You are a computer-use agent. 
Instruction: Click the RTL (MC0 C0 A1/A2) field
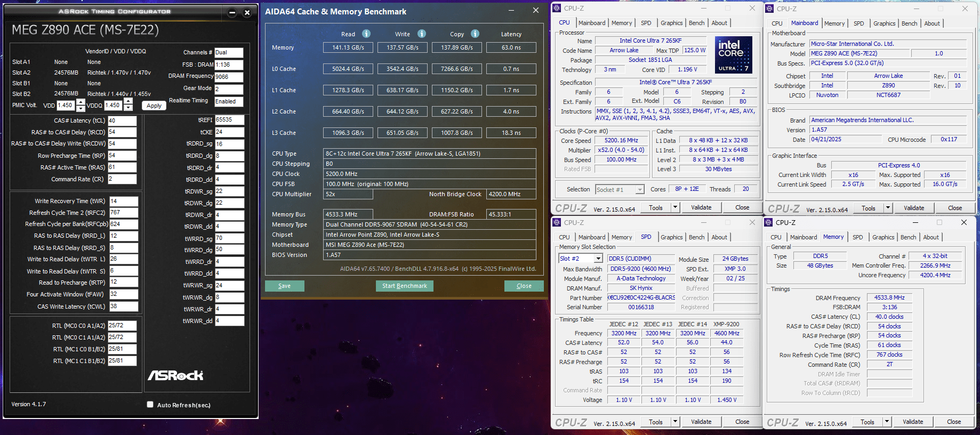click(122, 325)
